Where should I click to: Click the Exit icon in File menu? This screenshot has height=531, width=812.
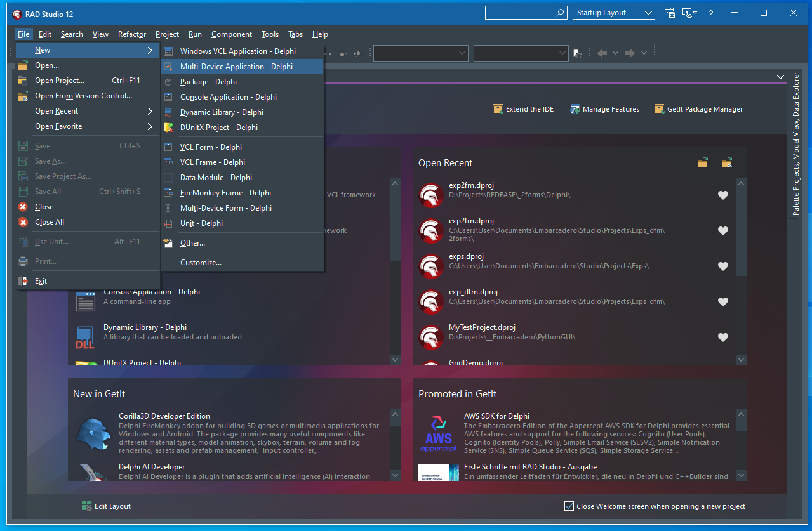click(23, 280)
